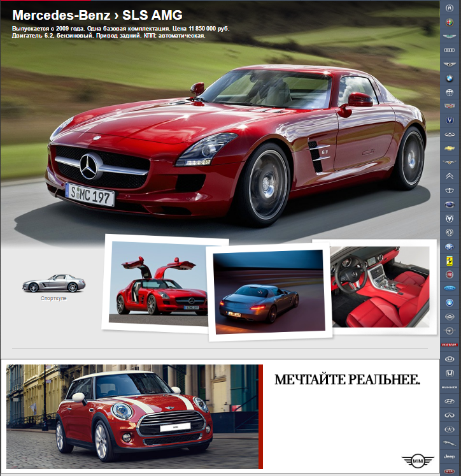The image size is (461, 476).
Task: Open the gullwing doors open photo
Action: (x=159, y=283)
